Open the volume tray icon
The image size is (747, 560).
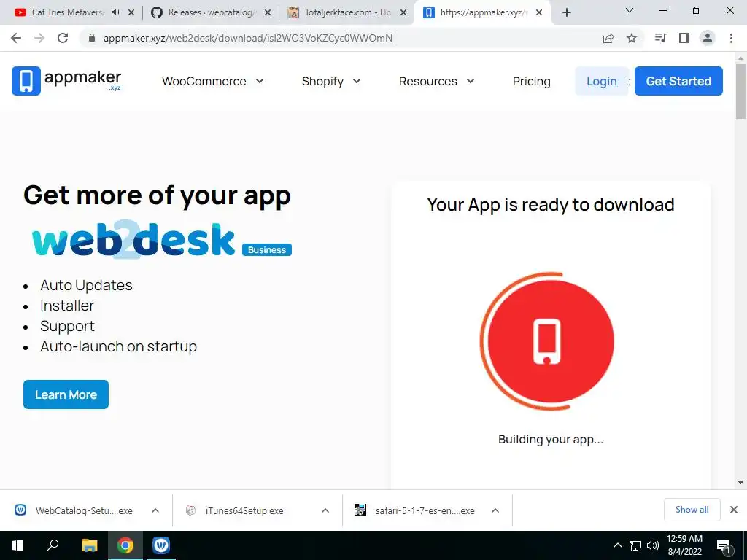pos(653,545)
